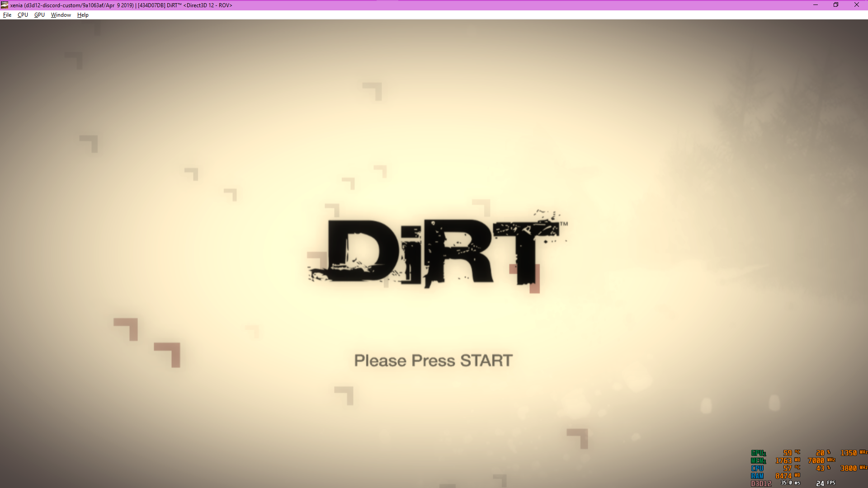
Task: Click the green GPU label in overlay
Action: pyautogui.click(x=758, y=453)
